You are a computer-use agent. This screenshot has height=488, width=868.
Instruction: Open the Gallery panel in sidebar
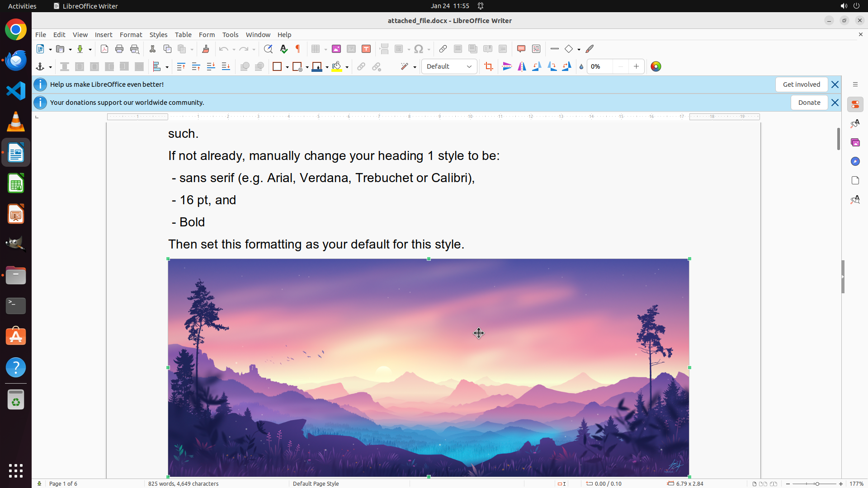(855, 142)
